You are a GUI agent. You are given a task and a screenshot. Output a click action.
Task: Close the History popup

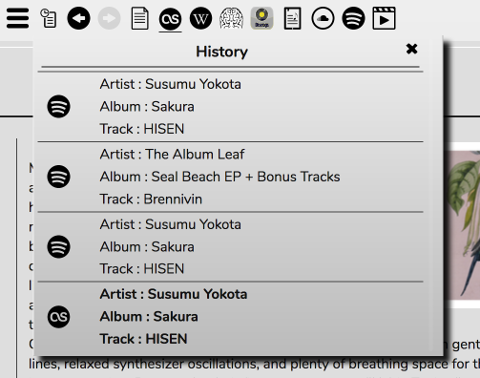point(412,49)
